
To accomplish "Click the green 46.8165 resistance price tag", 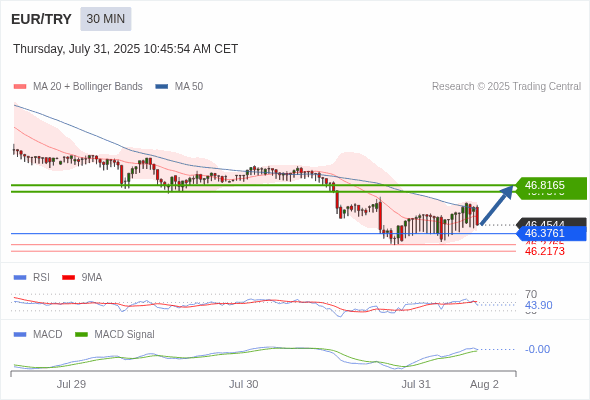I will (551, 185).
